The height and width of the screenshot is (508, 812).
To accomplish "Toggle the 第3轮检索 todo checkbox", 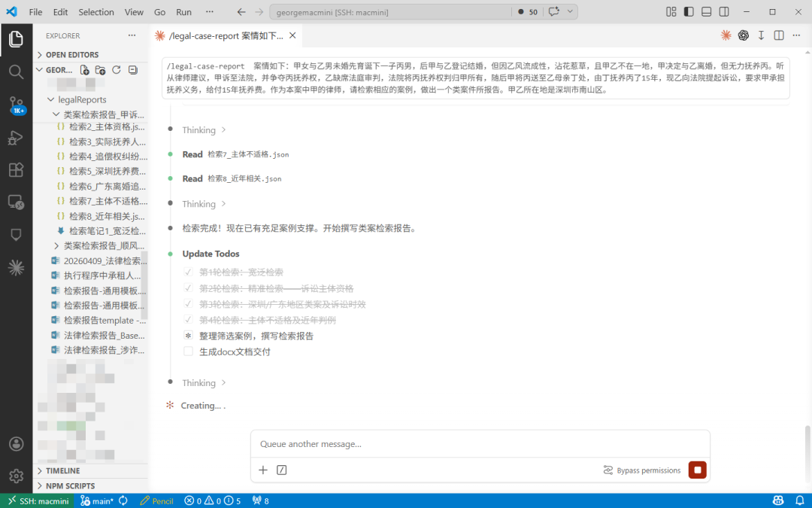I will click(x=189, y=304).
